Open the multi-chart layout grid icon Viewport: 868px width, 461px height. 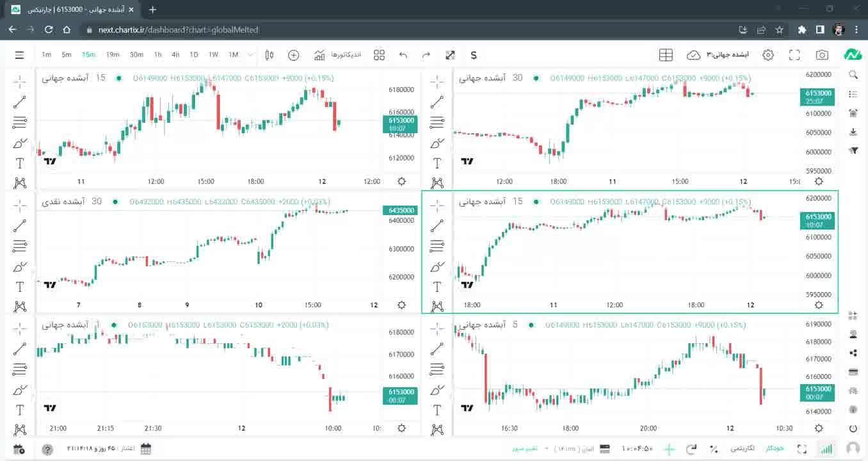pyautogui.click(x=379, y=55)
